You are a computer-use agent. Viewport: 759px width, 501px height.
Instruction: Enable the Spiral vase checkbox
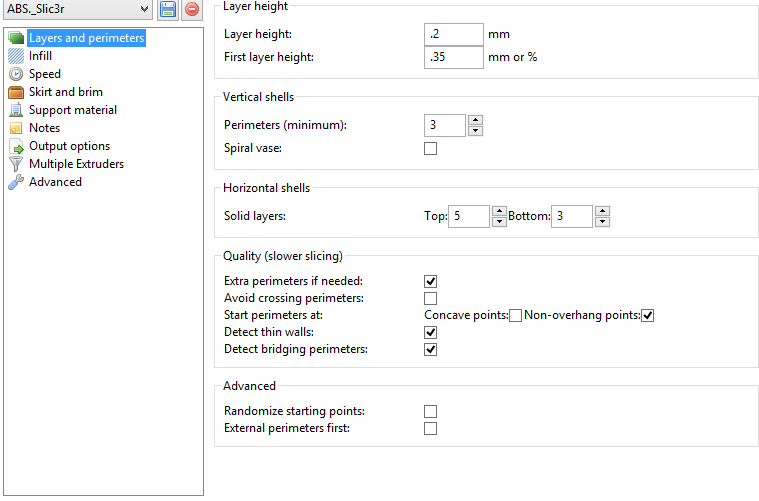click(431, 149)
